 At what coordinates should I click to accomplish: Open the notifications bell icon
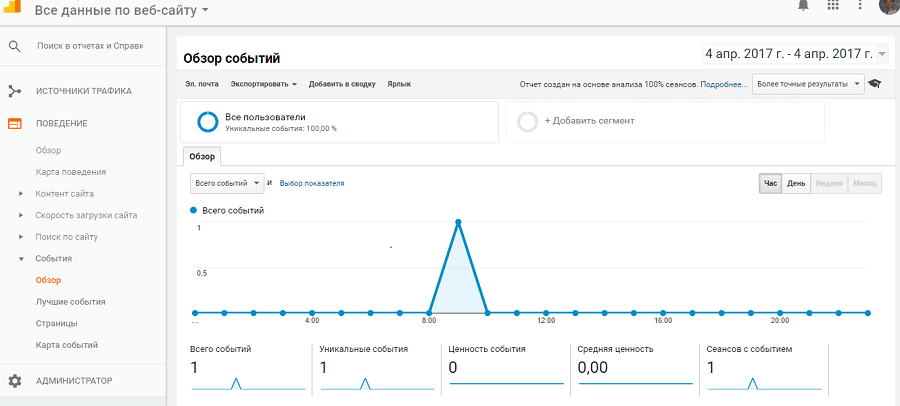(x=803, y=6)
